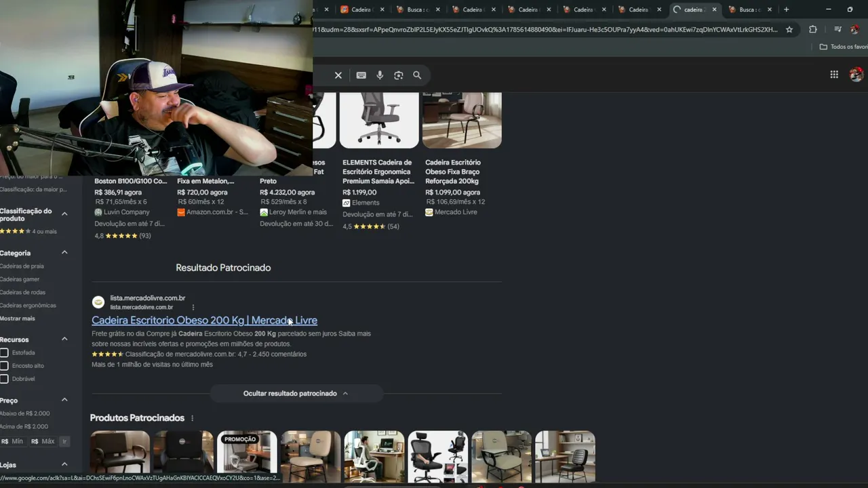868x488 pixels.
Task: Start voice search with the microphone icon
Action: tap(380, 75)
